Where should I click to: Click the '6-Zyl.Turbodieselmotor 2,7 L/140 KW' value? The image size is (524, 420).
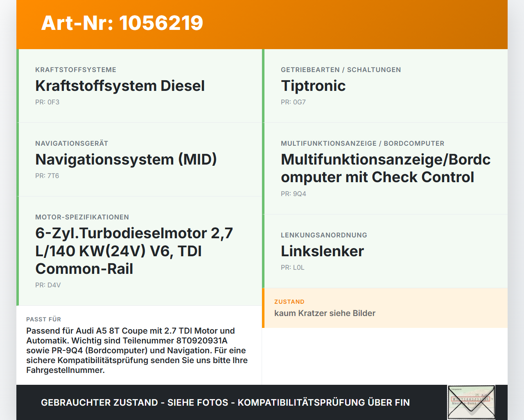tap(134, 251)
